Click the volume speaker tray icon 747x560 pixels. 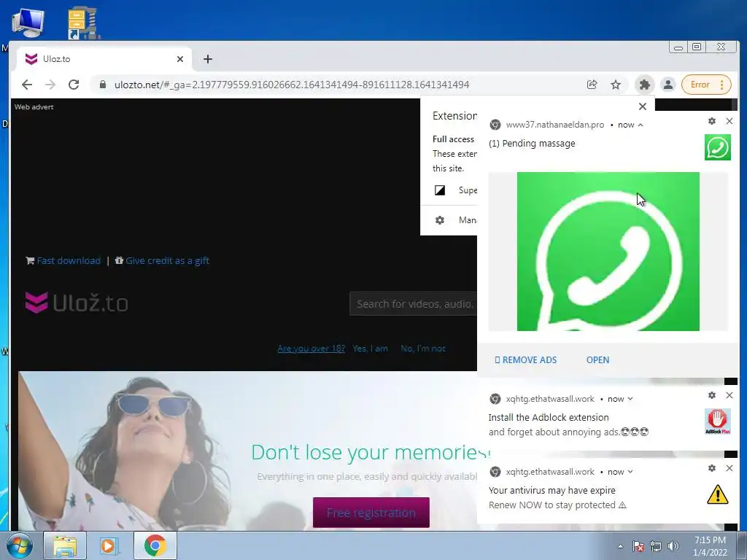pos(673,546)
